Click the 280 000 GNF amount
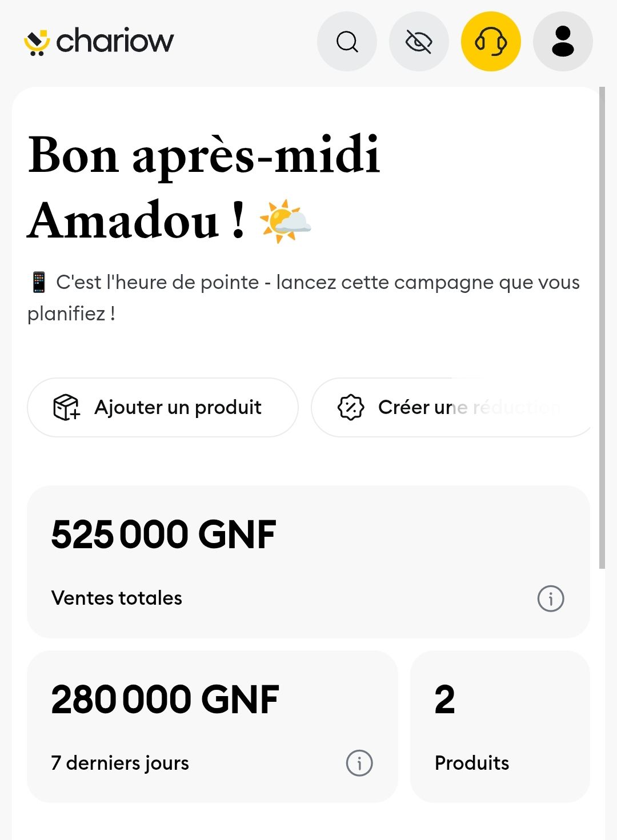 165,700
